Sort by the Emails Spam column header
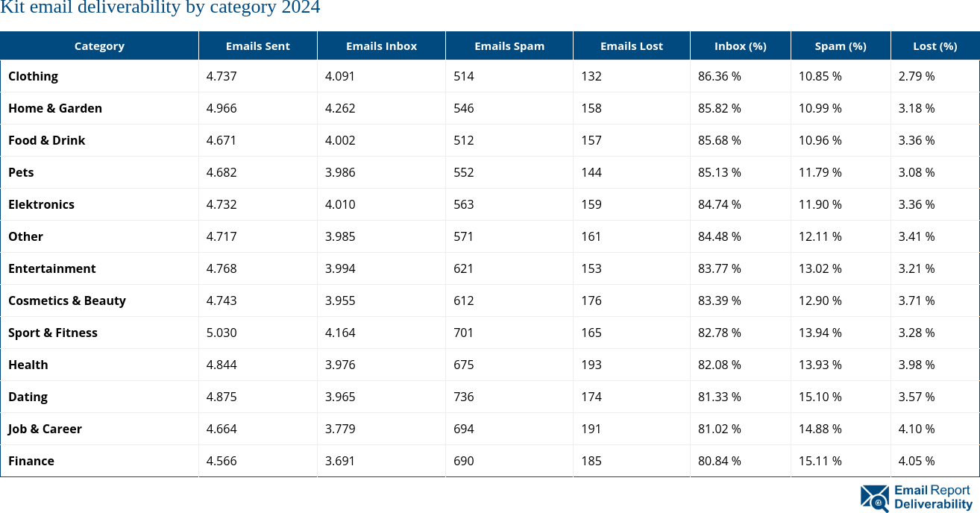 point(509,45)
